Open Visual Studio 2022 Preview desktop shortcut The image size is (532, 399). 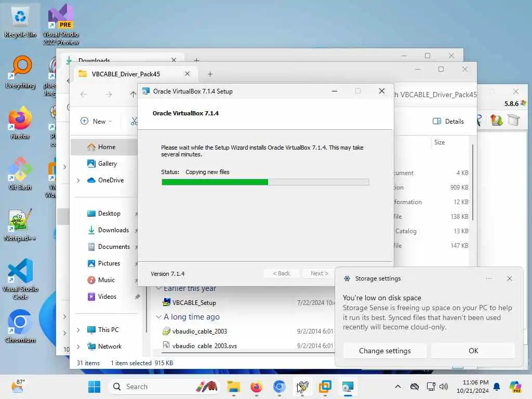(x=61, y=24)
